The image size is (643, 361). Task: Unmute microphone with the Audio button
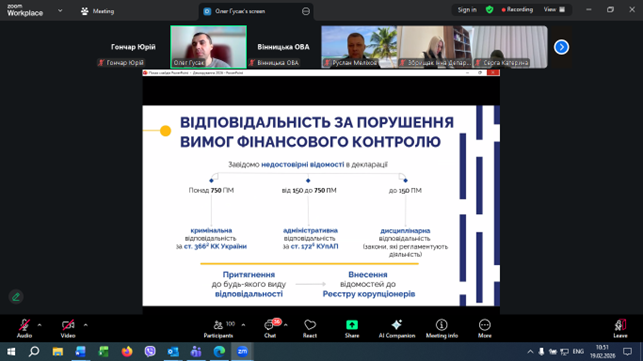[24, 328]
